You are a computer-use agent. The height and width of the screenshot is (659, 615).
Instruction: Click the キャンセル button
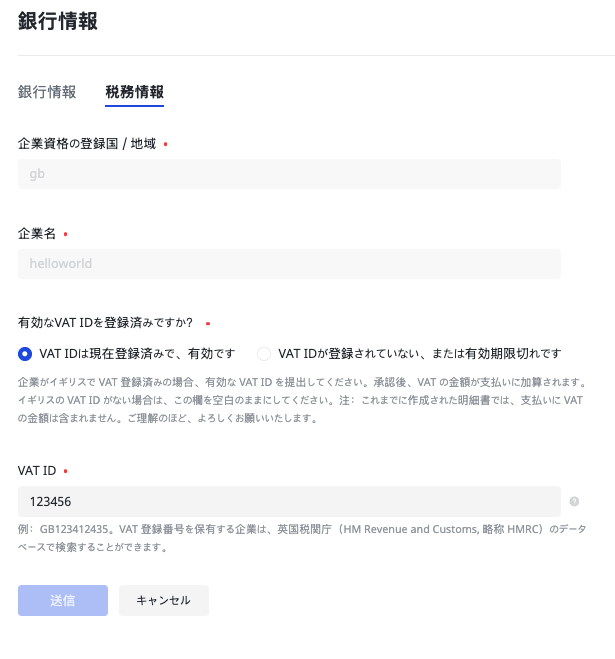pos(164,600)
